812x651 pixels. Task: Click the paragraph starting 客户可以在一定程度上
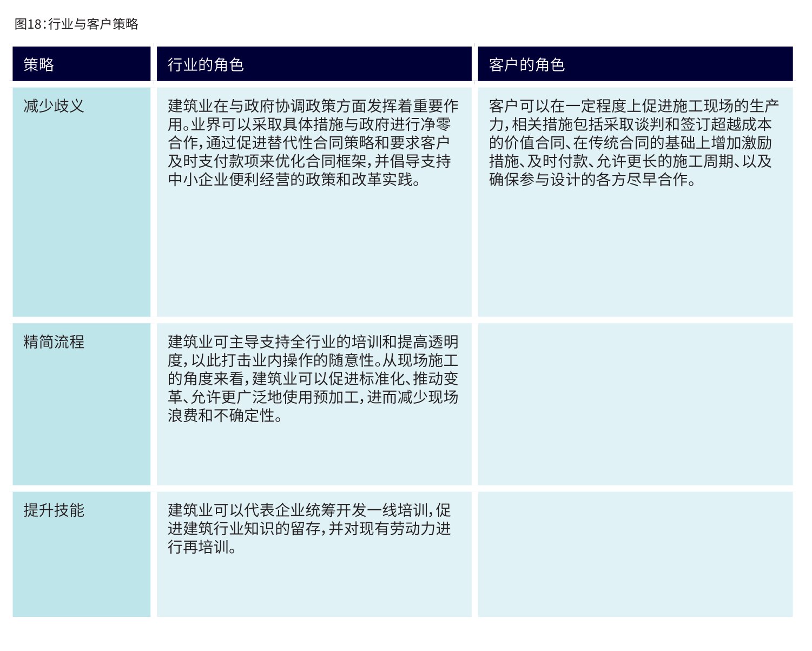click(x=634, y=143)
